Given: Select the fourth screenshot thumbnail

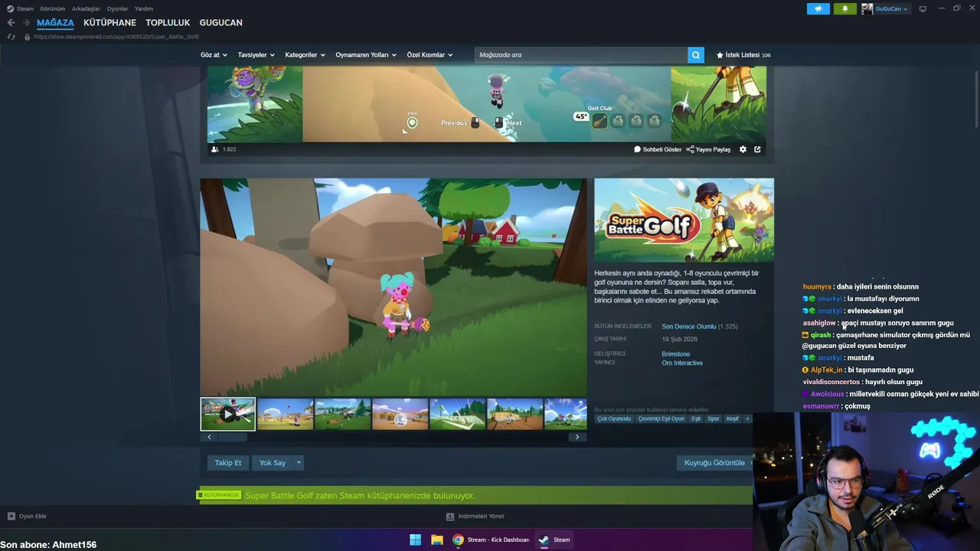Looking at the screenshot, I should (400, 414).
